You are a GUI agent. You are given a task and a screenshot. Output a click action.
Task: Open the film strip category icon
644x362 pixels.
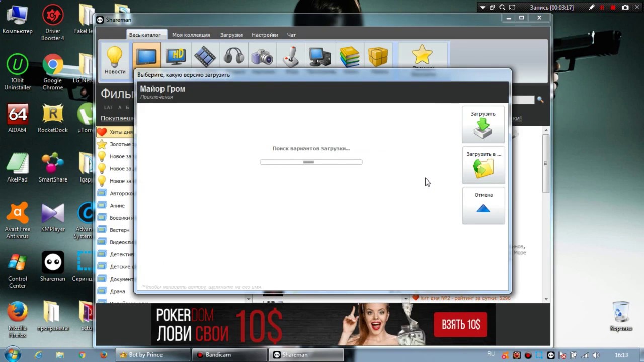point(205,56)
